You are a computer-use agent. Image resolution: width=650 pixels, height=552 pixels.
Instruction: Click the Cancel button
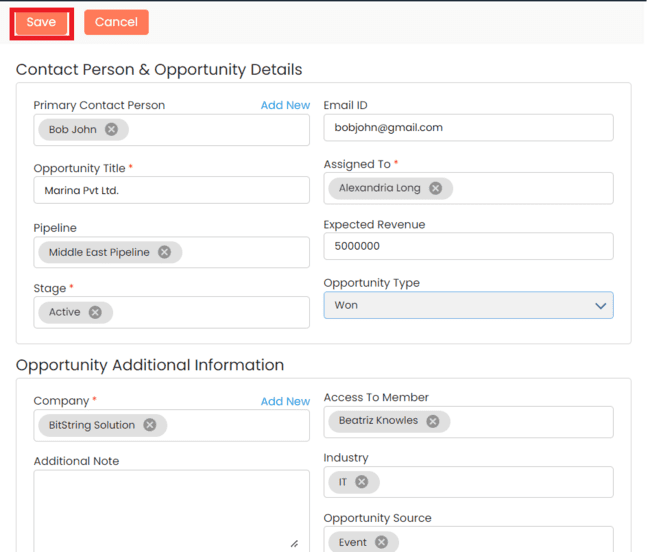point(116,22)
